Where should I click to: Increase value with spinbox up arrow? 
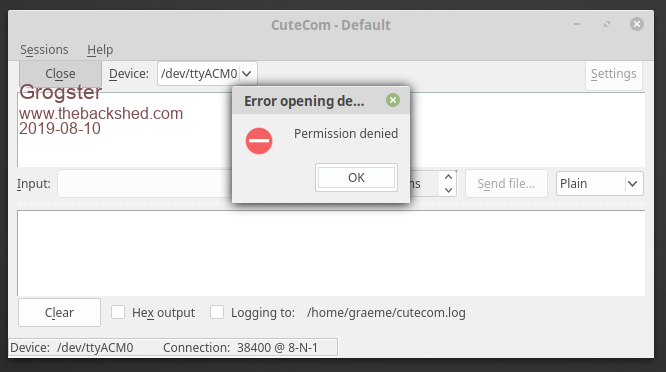[448, 177]
